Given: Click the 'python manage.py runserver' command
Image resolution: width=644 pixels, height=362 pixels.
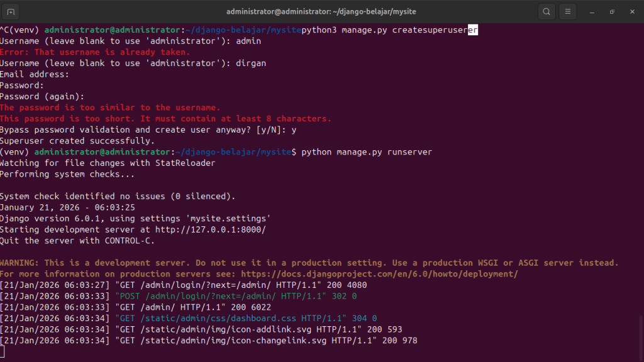Looking at the screenshot, I should pyautogui.click(x=367, y=152).
